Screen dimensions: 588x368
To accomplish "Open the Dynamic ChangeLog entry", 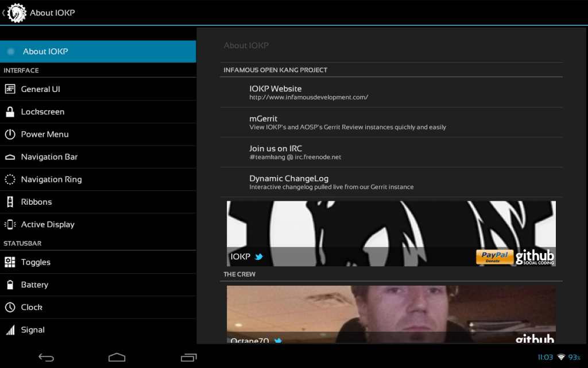I will (391, 182).
